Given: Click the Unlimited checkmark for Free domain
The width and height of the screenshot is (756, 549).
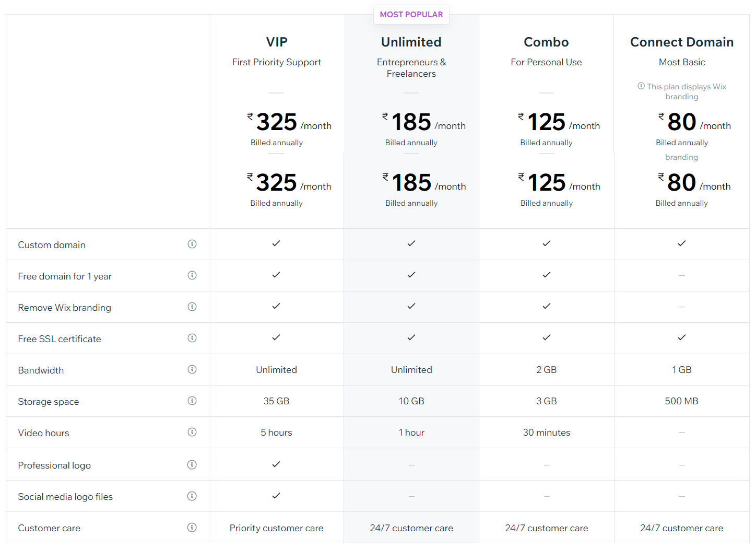Looking at the screenshot, I should [411, 275].
